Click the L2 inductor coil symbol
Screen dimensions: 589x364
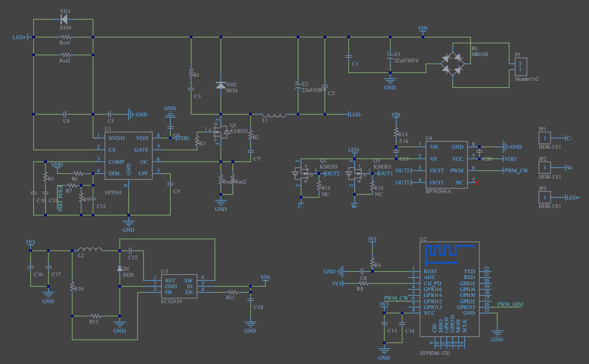[x=90, y=250]
